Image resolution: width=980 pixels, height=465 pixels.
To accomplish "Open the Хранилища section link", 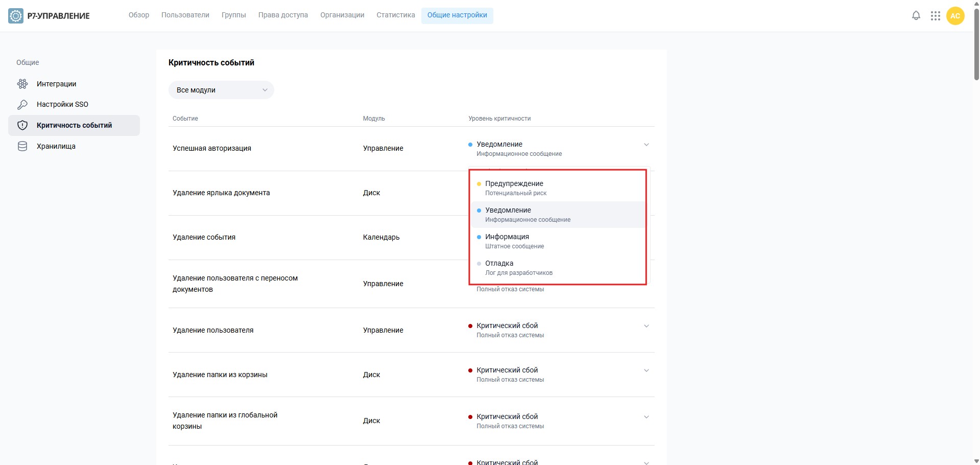I will coord(56,146).
